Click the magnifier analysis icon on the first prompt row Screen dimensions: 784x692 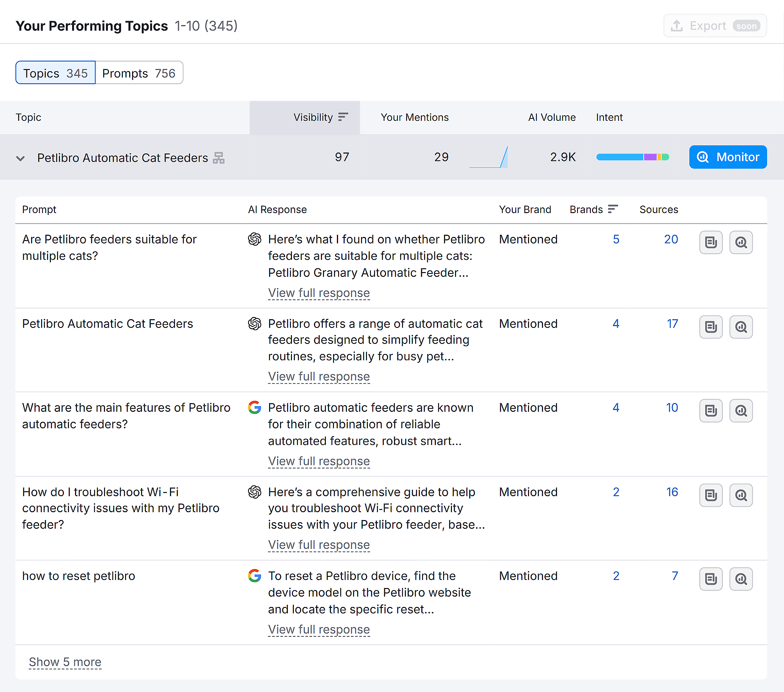click(741, 243)
